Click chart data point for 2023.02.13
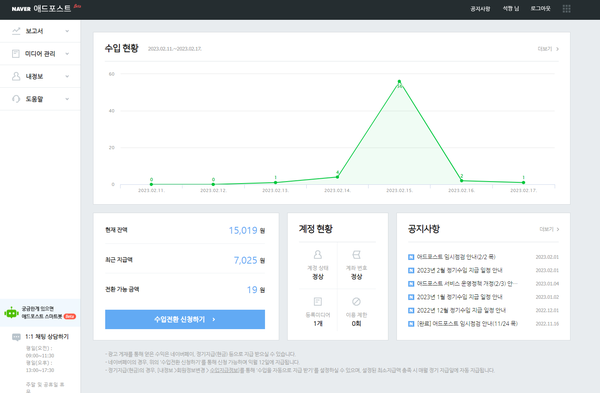Image resolution: width=600 pixels, height=393 pixels. (x=275, y=183)
